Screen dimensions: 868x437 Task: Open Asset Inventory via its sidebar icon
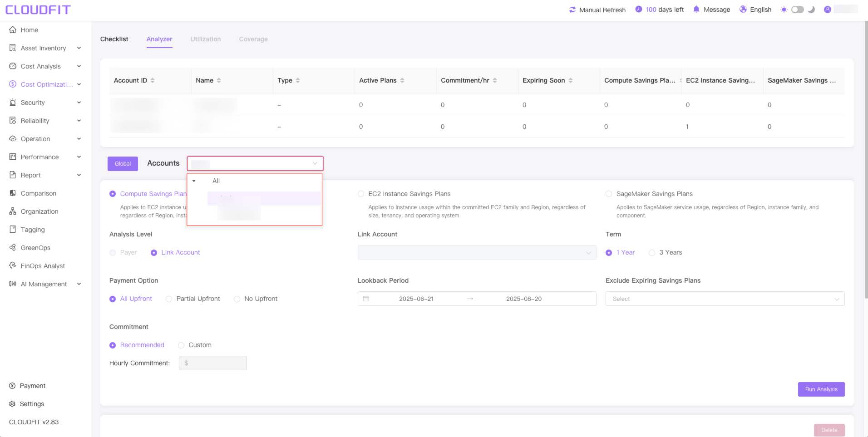[x=13, y=48]
